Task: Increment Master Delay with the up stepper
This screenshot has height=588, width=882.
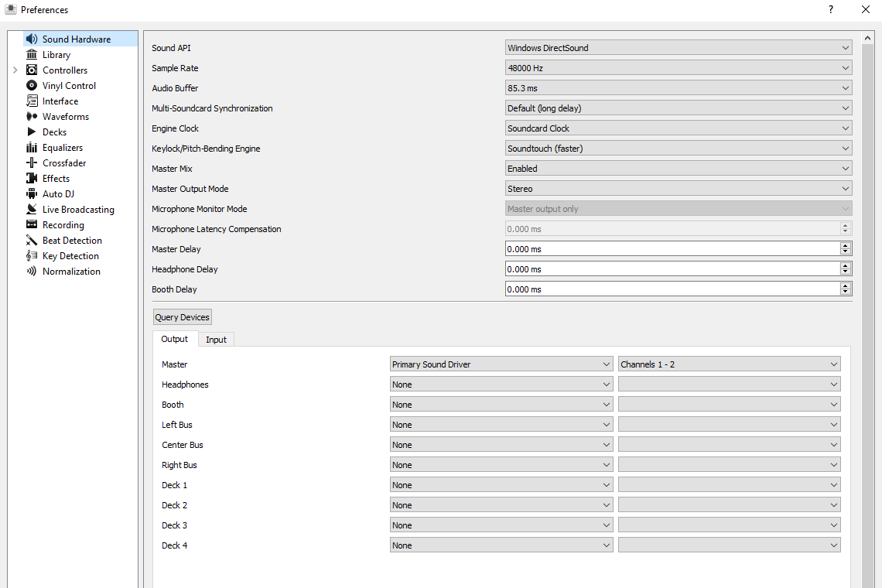Action: click(x=846, y=245)
